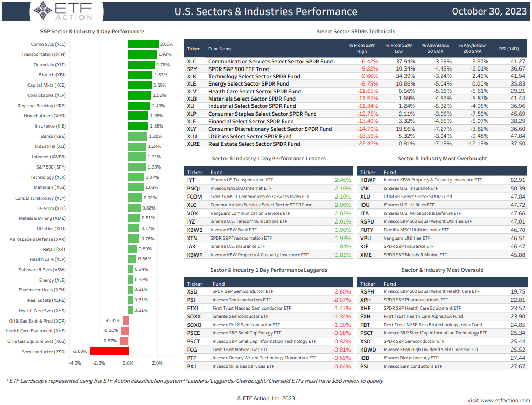
Task: Click Fidelity MSCI Communication Services Index ETF
Action: [x=260, y=197]
